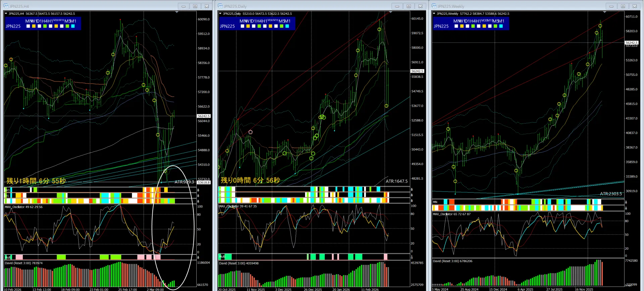The image size is (644, 291).
Task: Select the green H4 square in Daily window
Action: pyautogui.click(x=259, y=26)
